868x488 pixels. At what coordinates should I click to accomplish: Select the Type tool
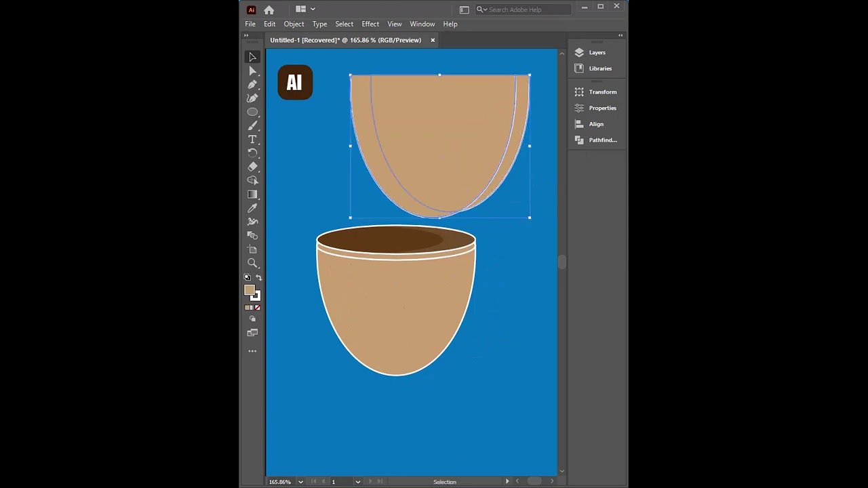[252, 139]
